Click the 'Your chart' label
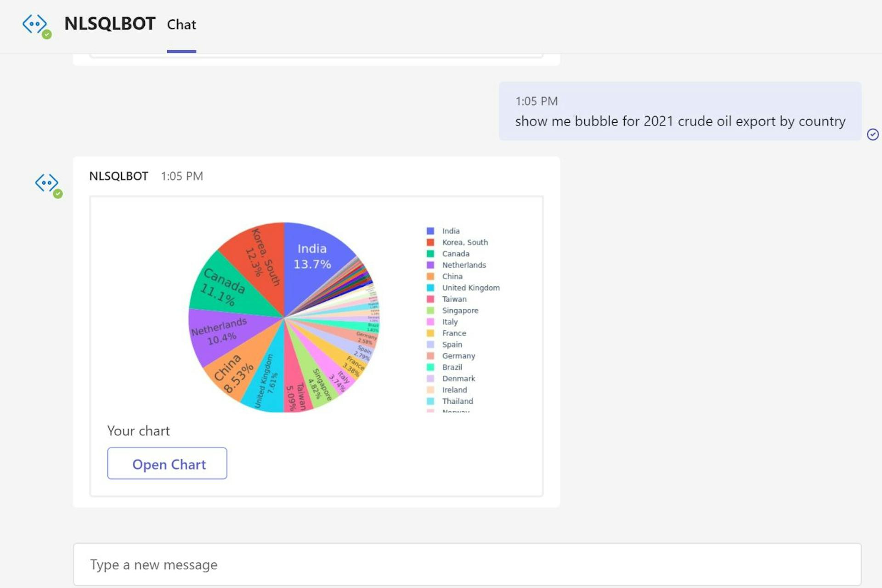The image size is (882, 588). click(138, 431)
